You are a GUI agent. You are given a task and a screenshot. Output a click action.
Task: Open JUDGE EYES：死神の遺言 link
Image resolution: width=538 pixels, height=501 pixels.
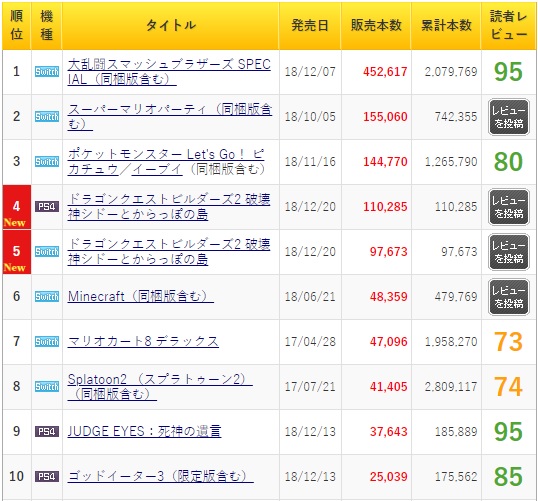[x=144, y=431]
